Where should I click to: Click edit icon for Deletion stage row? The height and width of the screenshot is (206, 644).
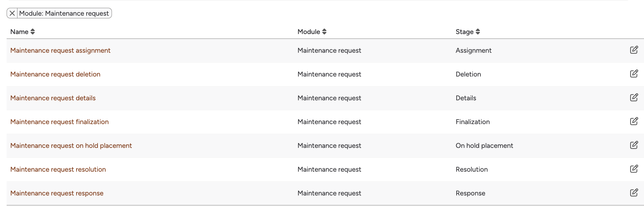(x=634, y=74)
